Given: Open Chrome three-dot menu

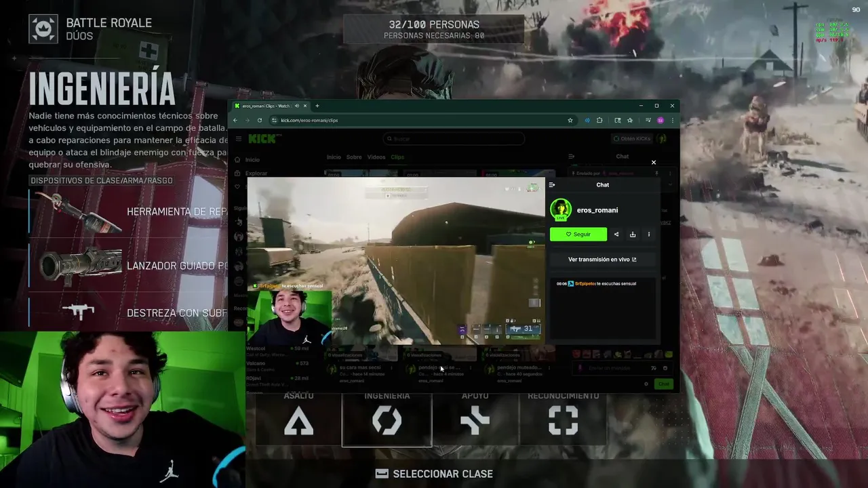Looking at the screenshot, I should pos(672,120).
